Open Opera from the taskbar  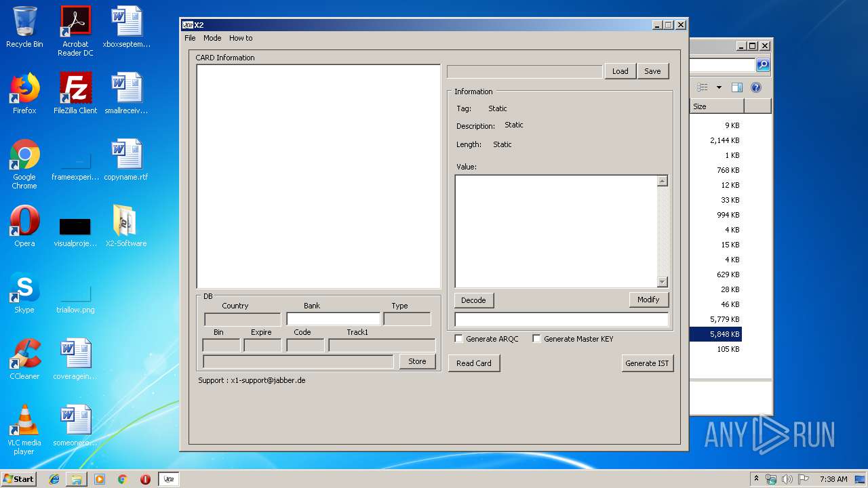[x=145, y=479]
